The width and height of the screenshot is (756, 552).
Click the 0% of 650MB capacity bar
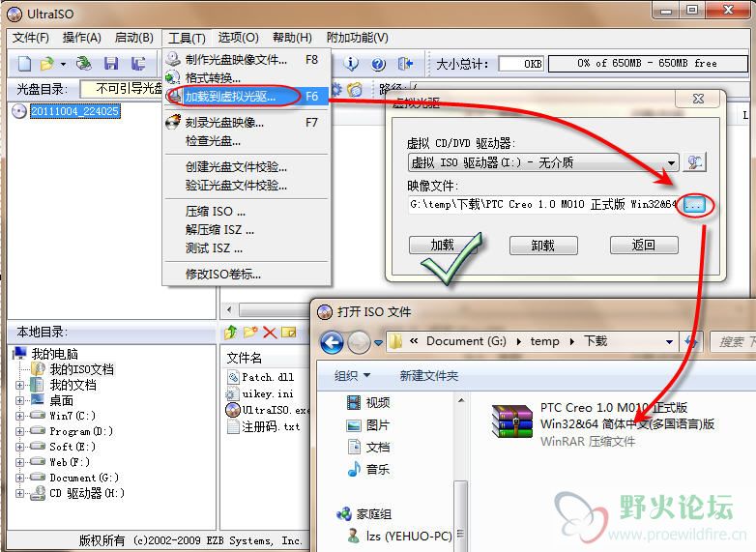[x=648, y=63]
